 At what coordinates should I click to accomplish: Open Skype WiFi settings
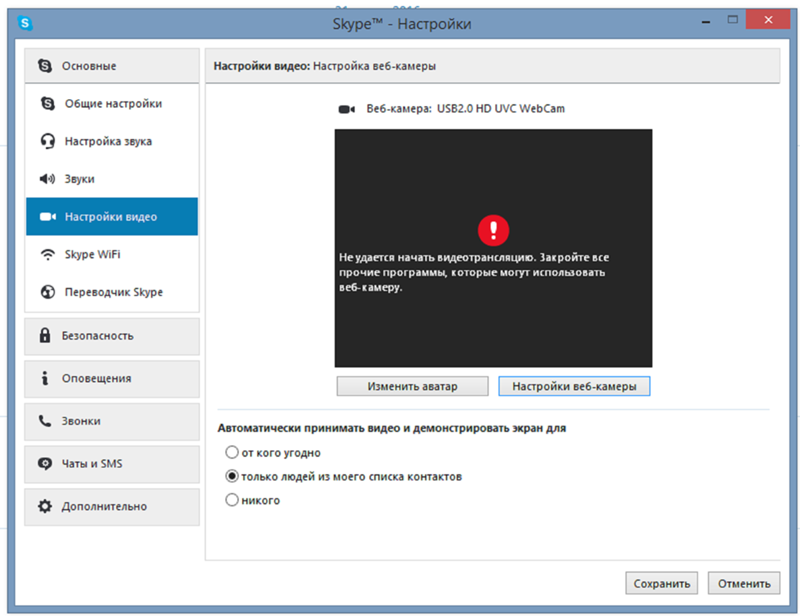coord(112,254)
